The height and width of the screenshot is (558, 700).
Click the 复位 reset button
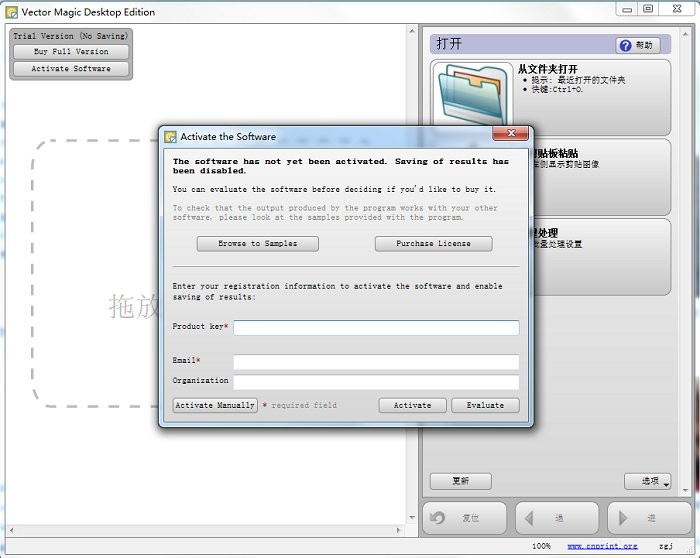[x=464, y=518]
